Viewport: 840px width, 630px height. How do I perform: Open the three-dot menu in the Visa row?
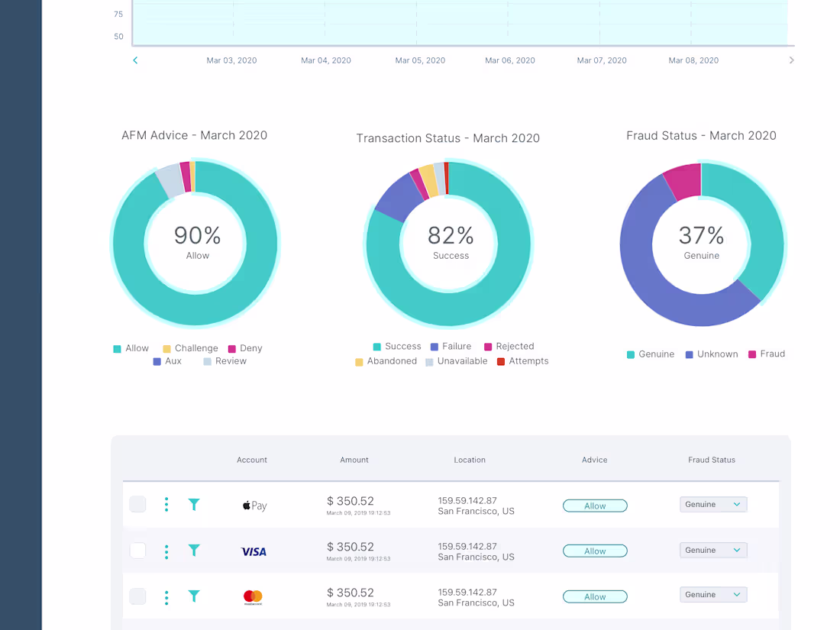pyautogui.click(x=166, y=551)
